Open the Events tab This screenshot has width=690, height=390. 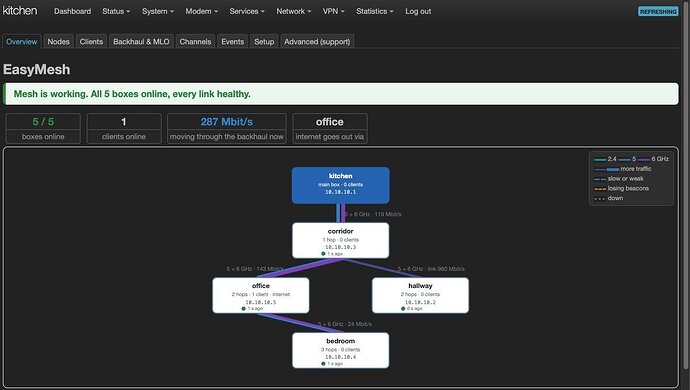(x=232, y=41)
